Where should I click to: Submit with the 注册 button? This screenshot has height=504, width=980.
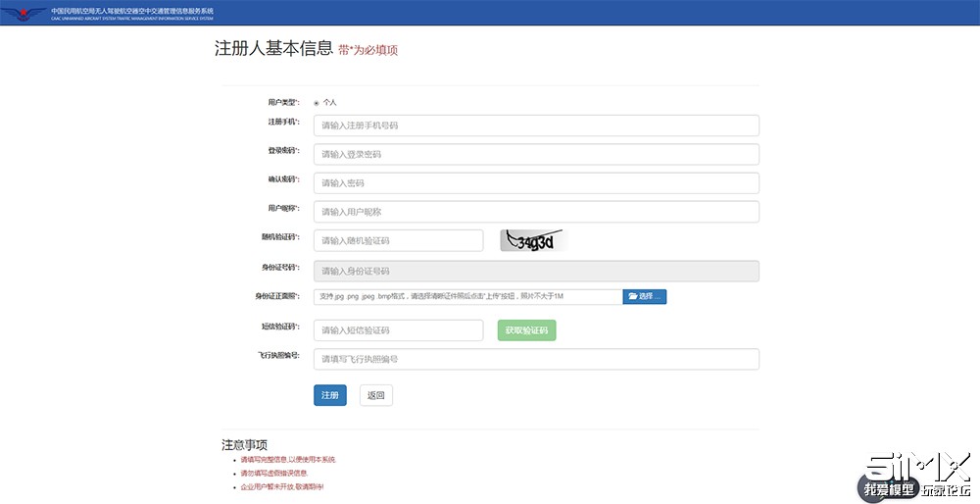pyautogui.click(x=330, y=395)
